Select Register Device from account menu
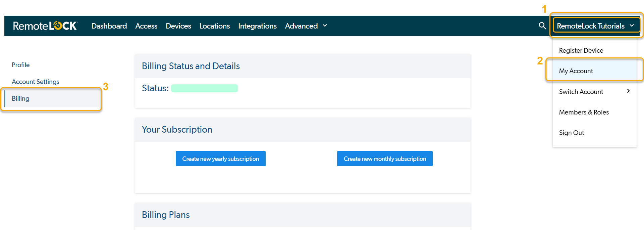This screenshot has height=230, width=644. pyautogui.click(x=594, y=50)
